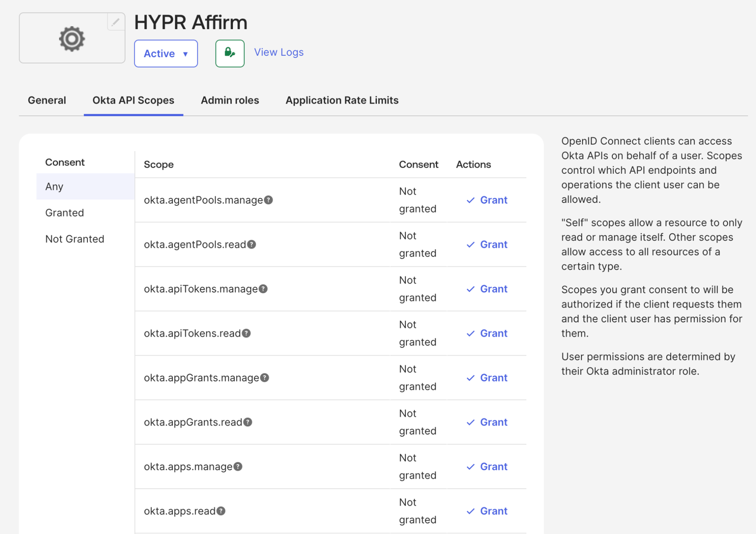Click the Consent column header beside Actions

click(x=419, y=164)
